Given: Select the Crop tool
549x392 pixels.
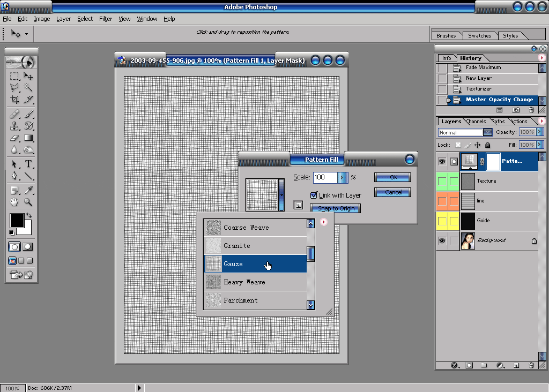Looking at the screenshot, I should click(14, 100).
